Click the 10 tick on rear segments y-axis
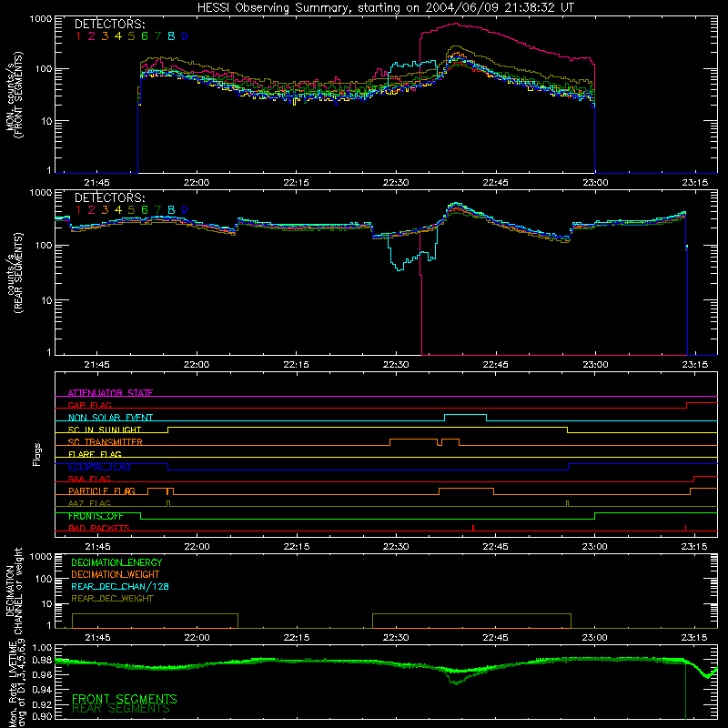Viewport: 728px width, 728px height. point(46,300)
